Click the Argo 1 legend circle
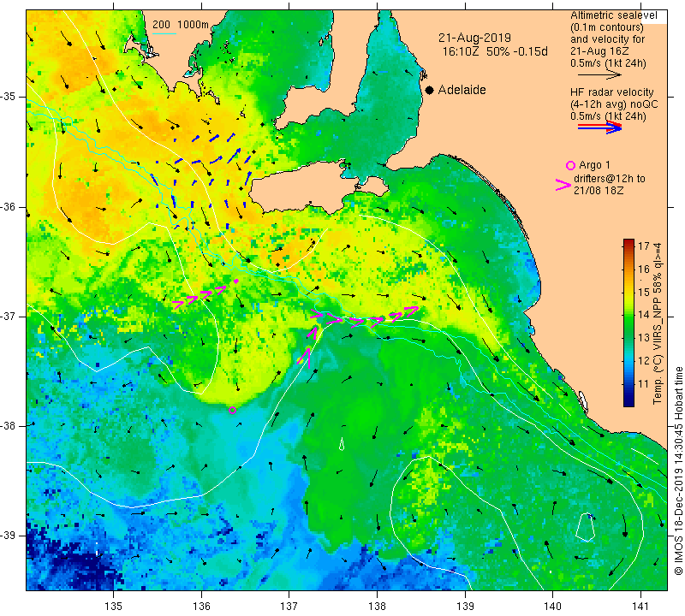This screenshot has width=685, height=616. point(570,165)
